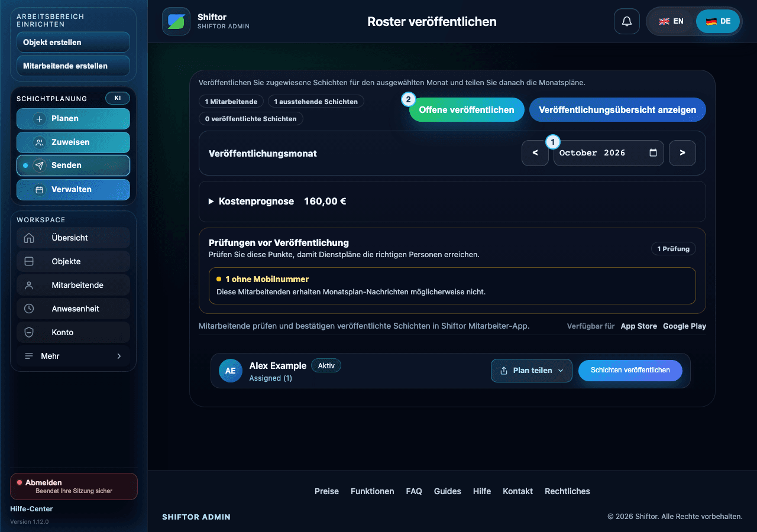Image resolution: width=757 pixels, height=532 pixels.
Task: Go to the next month arrow
Action: click(x=682, y=153)
